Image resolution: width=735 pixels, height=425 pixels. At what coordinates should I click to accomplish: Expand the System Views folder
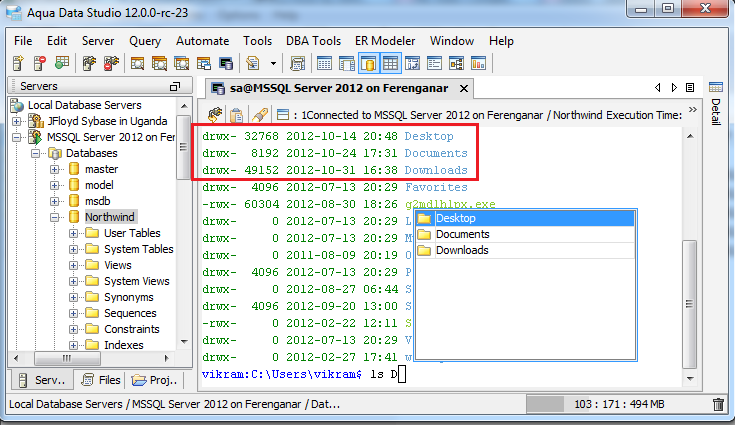(x=73, y=281)
